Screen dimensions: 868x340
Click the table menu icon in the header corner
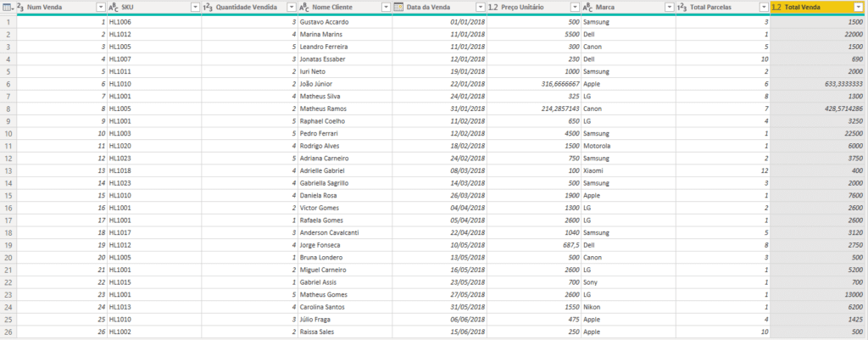(7, 7)
